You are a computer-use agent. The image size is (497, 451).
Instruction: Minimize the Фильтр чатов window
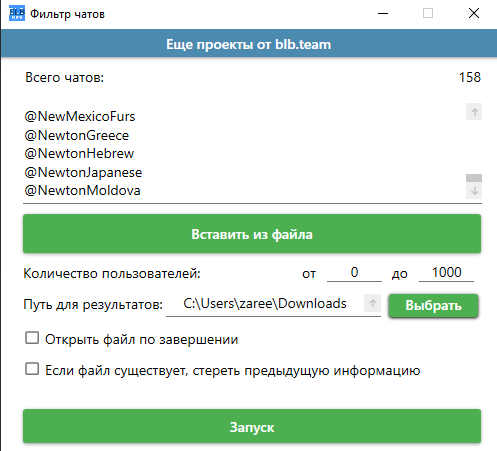click(x=383, y=14)
